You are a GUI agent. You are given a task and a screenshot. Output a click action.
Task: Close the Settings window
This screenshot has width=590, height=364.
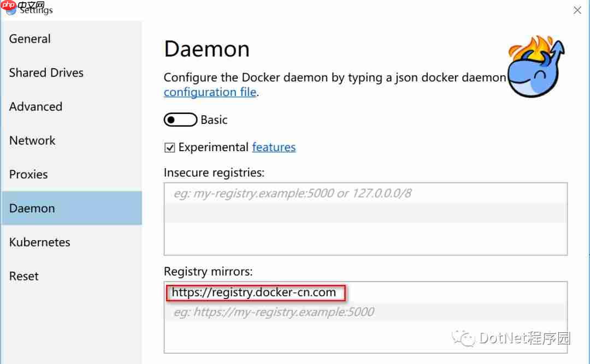(x=577, y=10)
